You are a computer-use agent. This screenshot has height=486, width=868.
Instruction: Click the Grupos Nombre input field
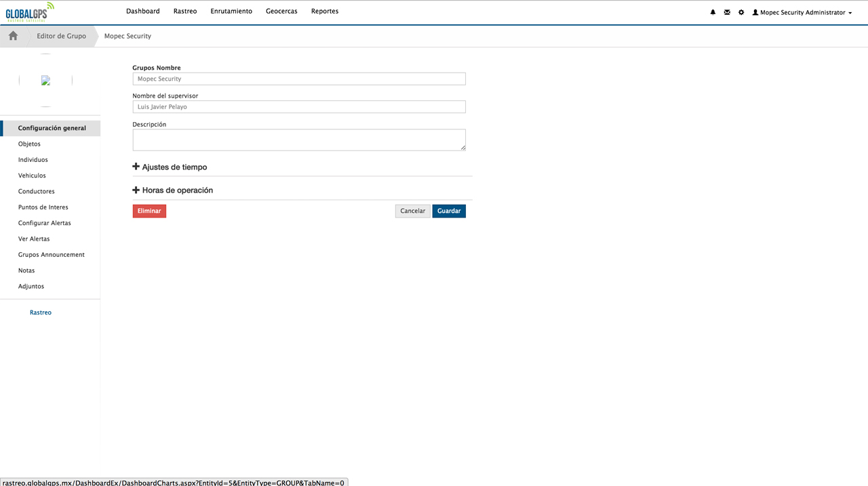click(x=298, y=79)
